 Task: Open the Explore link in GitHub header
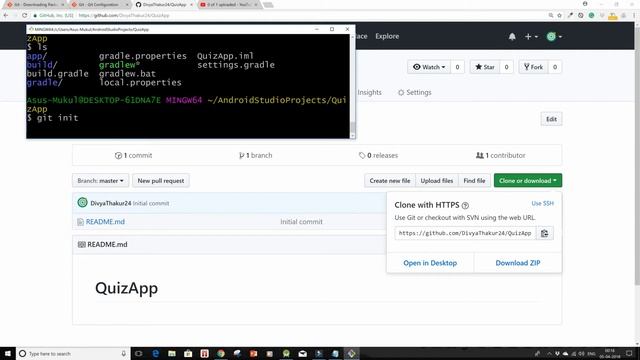pos(387,36)
